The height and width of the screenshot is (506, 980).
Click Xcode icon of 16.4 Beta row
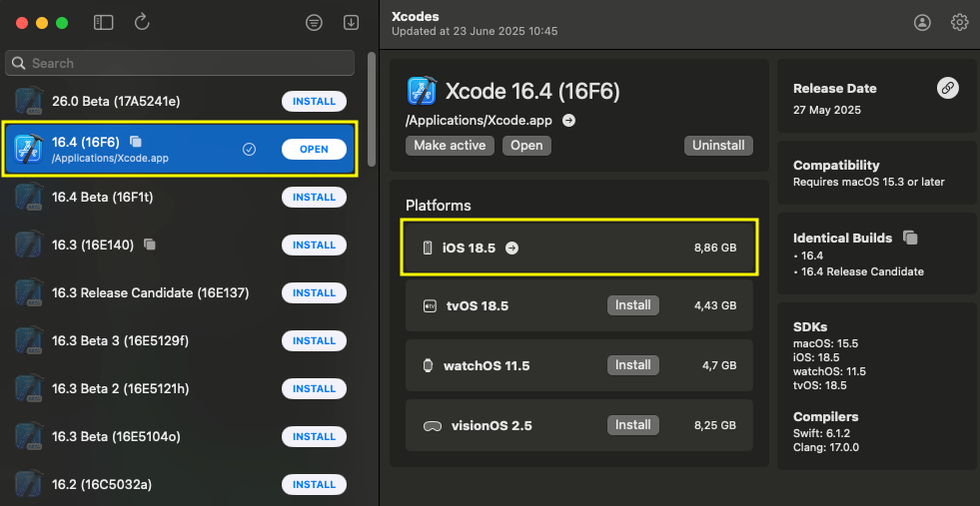click(x=29, y=197)
